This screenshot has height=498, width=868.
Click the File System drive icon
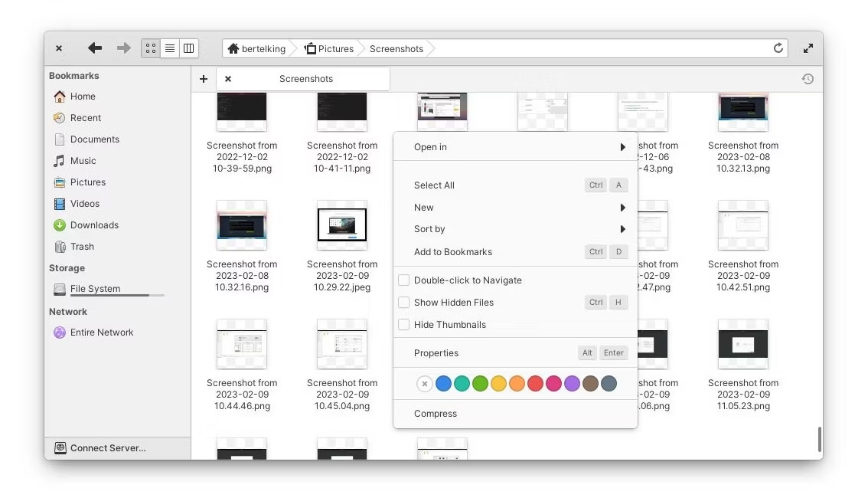[59, 289]
